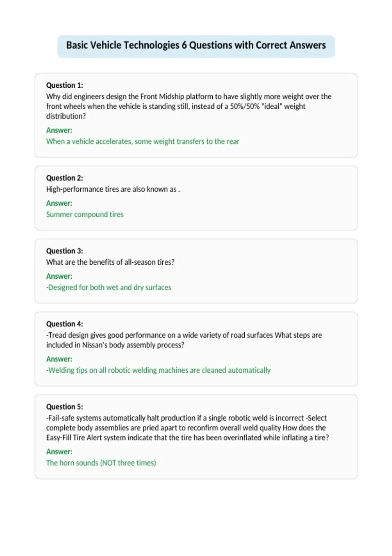Select the Nissan's body assembly process question
The image size is (392, 556).
click(184, 340)
